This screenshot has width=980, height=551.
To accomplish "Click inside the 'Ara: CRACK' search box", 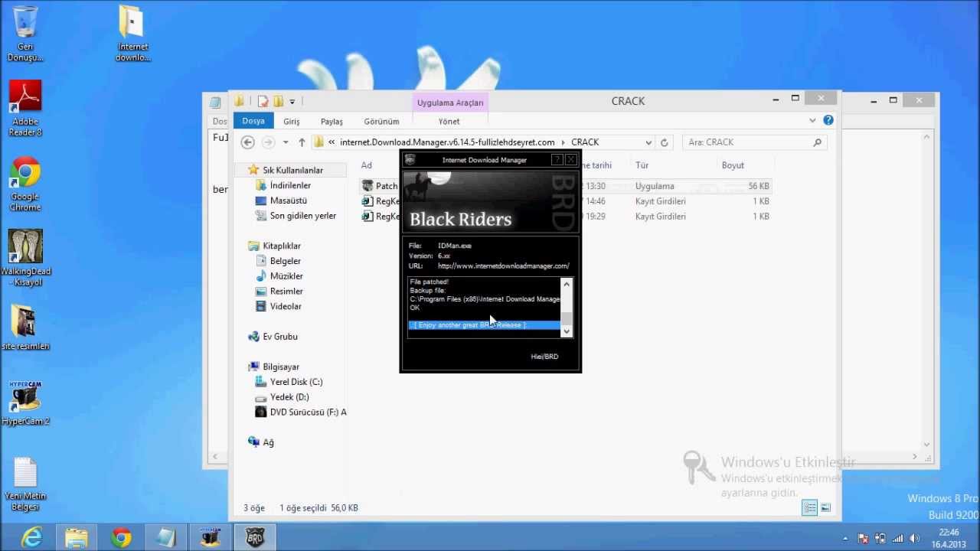I will click(x=754, y=142).
